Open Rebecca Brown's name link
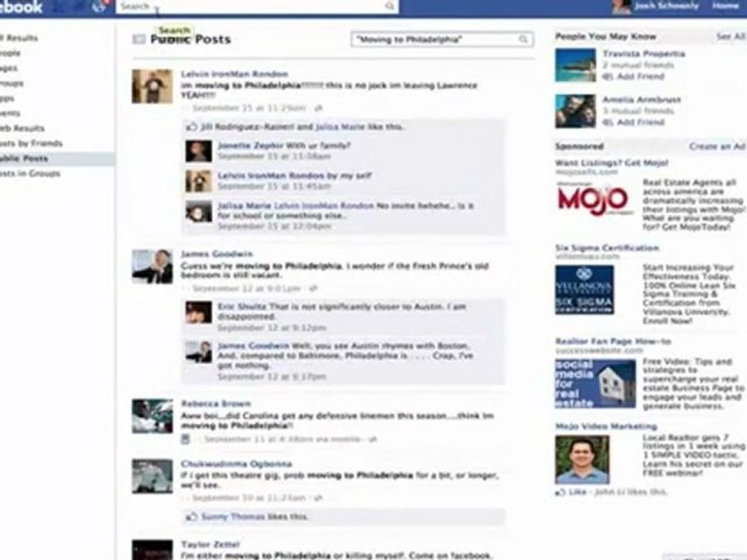This screenshot has height=560, width=747. pyautogui.click(x=216, y=404)
